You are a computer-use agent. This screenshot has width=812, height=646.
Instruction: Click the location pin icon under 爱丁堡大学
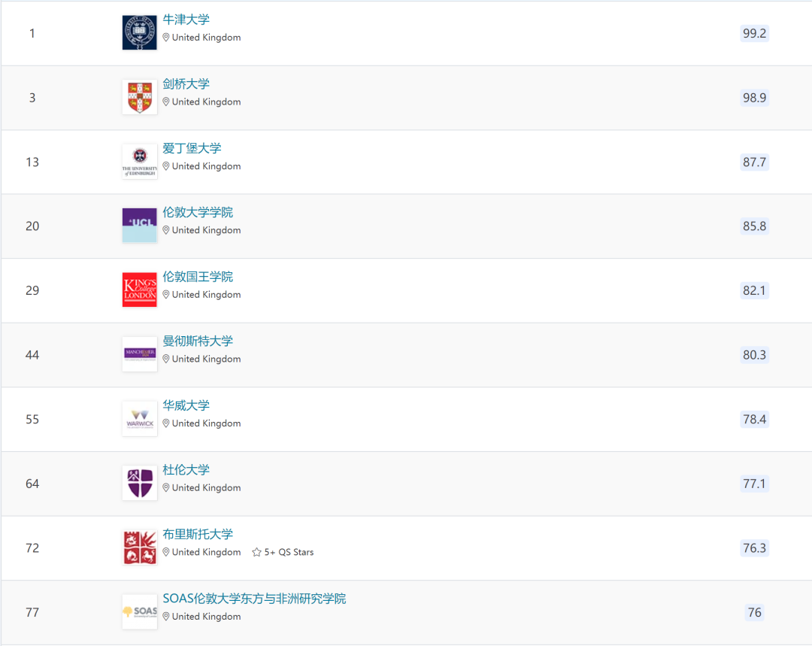pyautogui.click(x=165, y=165)
